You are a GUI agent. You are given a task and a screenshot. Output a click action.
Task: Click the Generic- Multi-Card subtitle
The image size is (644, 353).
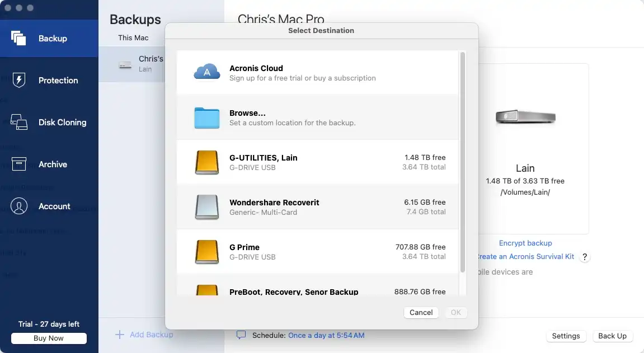point(263,212)
